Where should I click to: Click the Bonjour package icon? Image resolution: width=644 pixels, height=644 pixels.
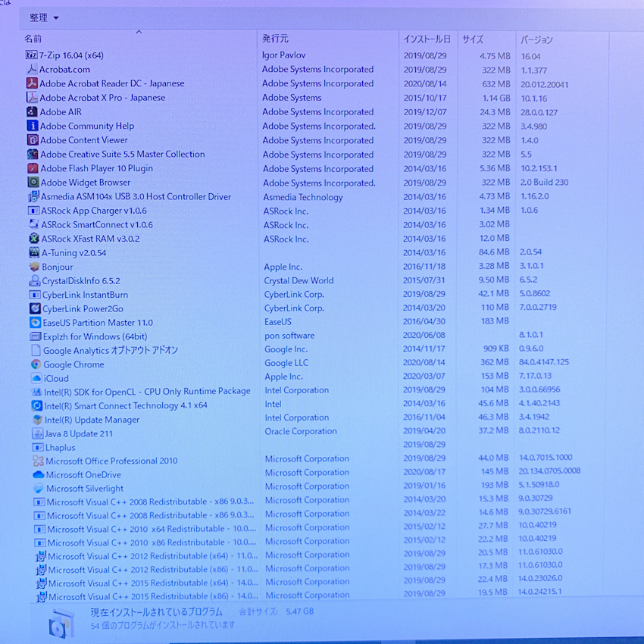(x=35, y=267)
